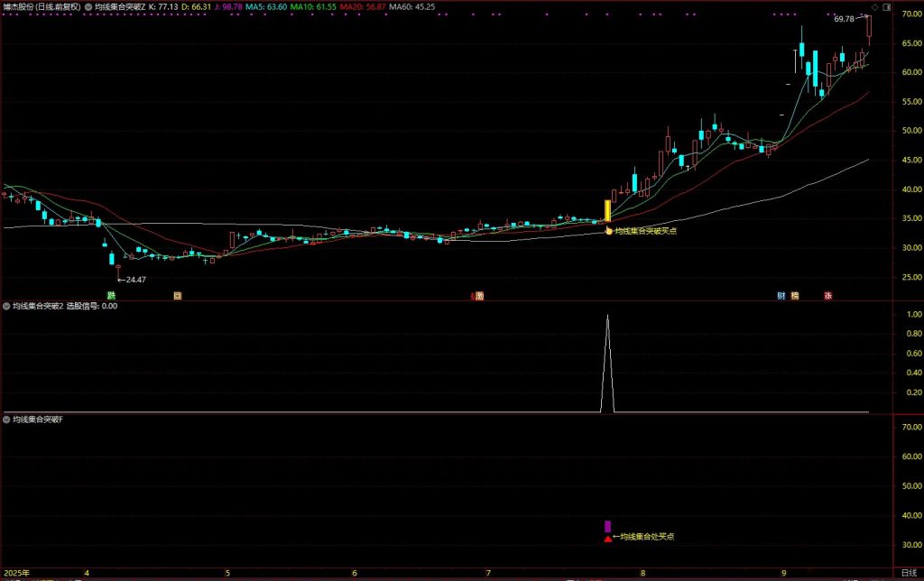
Task: Click the blue 财 event marker
Action: (781, 296)
